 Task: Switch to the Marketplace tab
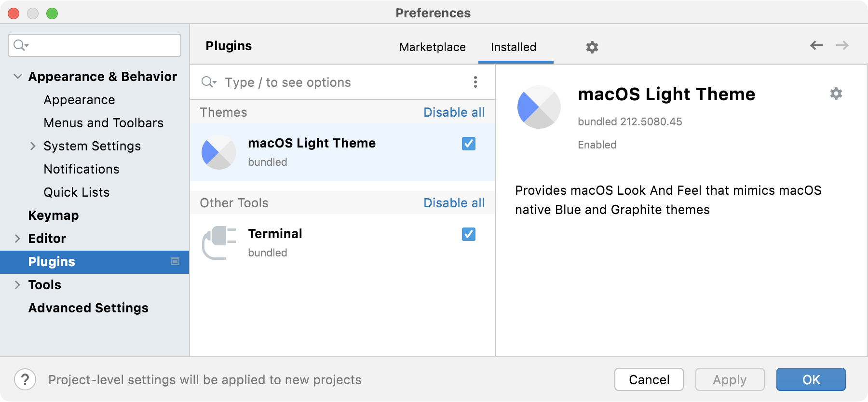[432, 47]
